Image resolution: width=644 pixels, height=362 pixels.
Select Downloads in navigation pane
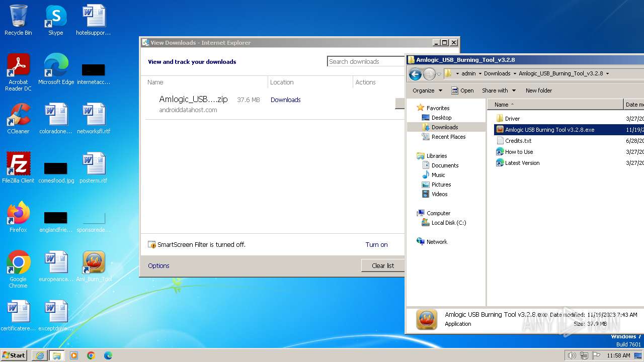(439, 127)
